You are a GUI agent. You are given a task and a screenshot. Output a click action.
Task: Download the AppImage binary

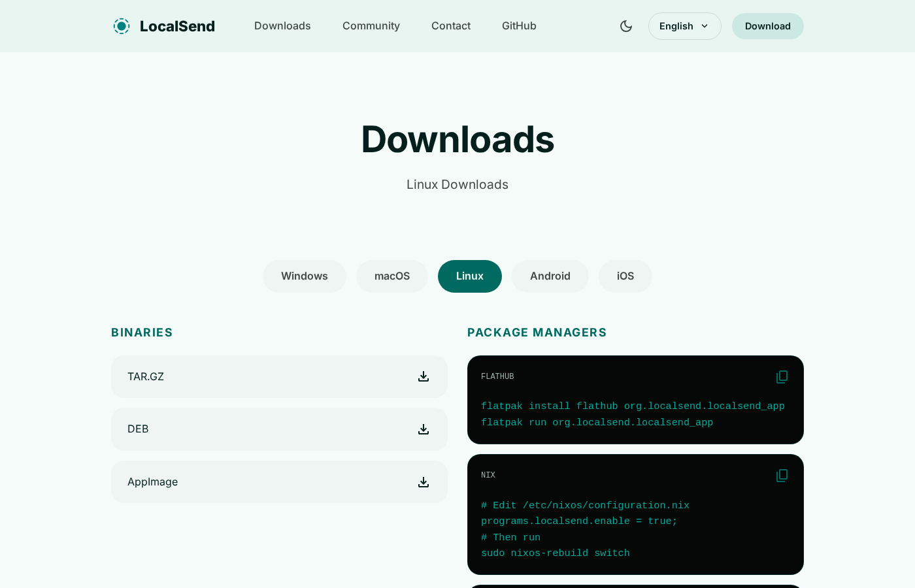[x=279, y=482]
